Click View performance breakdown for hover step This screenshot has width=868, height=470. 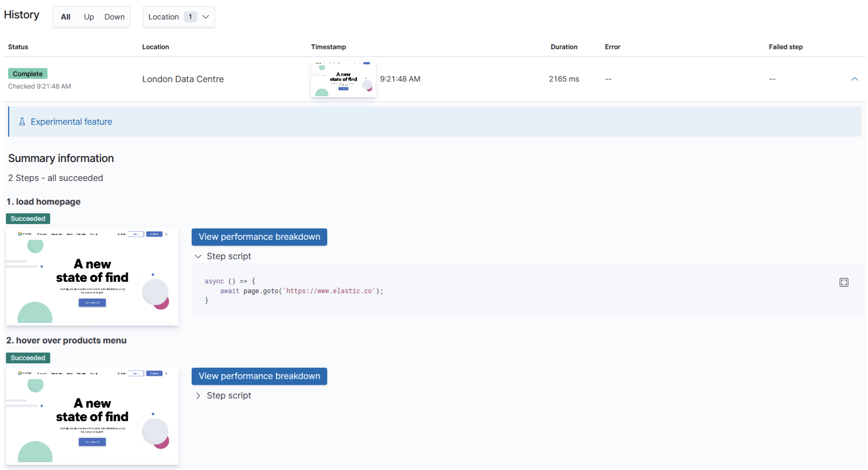click(259, 376)
